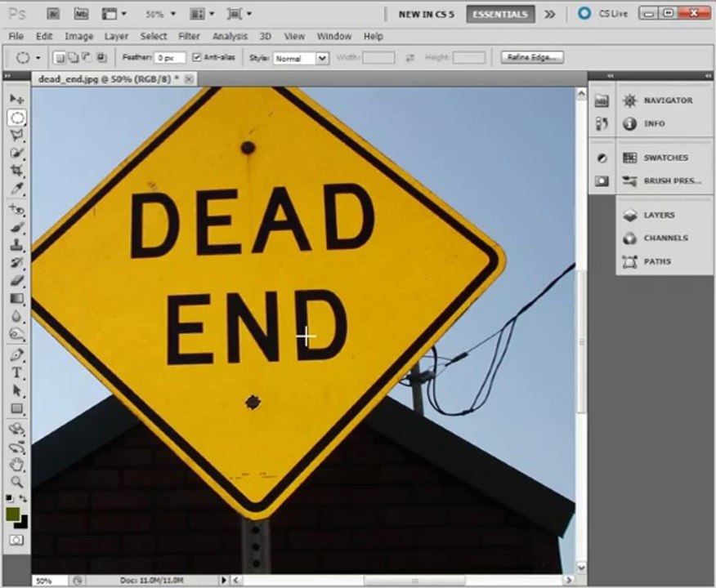Launch Adobe Bridge from application bar
The height and width of the screenshot is (588, 716).
(x=53, y=14)
